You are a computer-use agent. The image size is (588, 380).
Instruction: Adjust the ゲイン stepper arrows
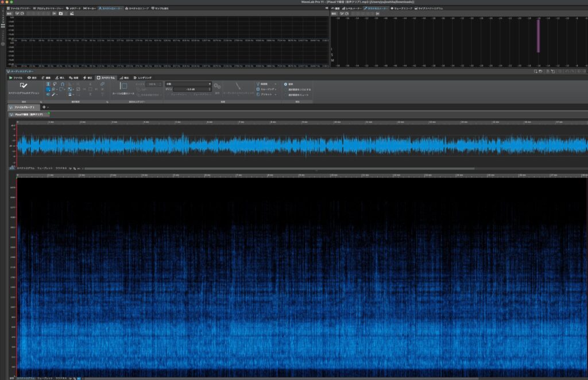pos(210,89)
